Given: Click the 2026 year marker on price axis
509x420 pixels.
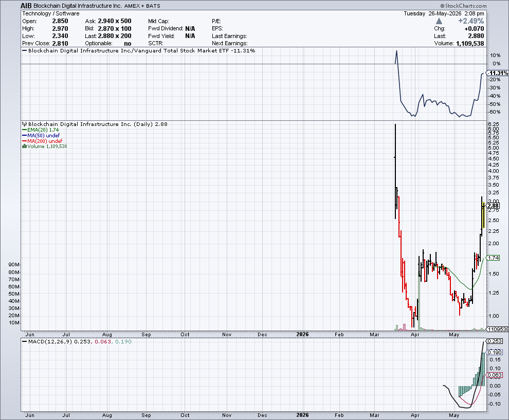Looking at the screenshot, I should pos(302,334).
